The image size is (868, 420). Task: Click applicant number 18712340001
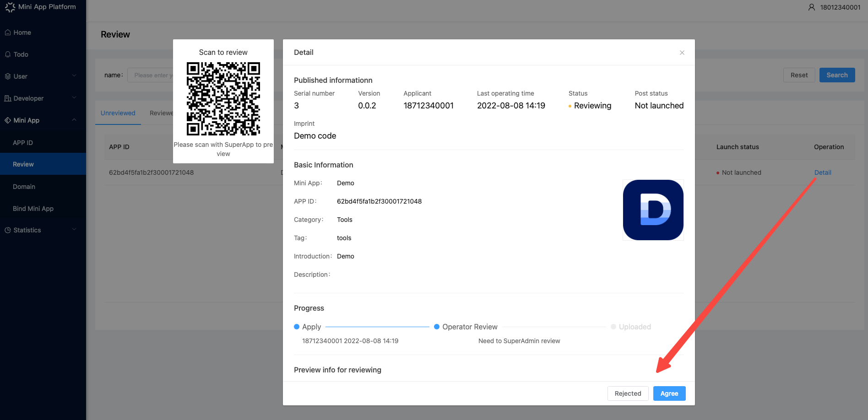pos(429,106)
